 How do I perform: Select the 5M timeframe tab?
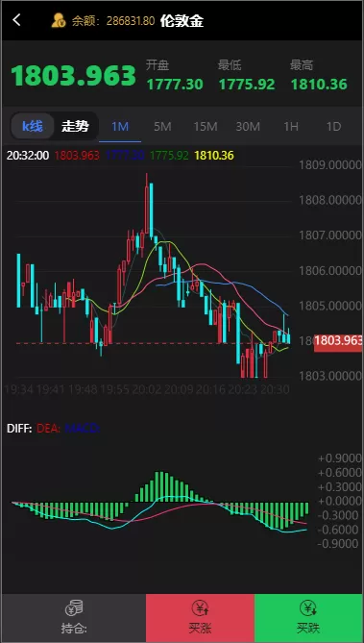coord(162,127)
